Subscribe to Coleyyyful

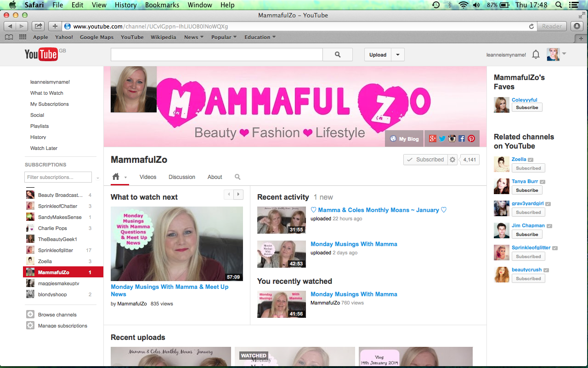pos(527,108)
